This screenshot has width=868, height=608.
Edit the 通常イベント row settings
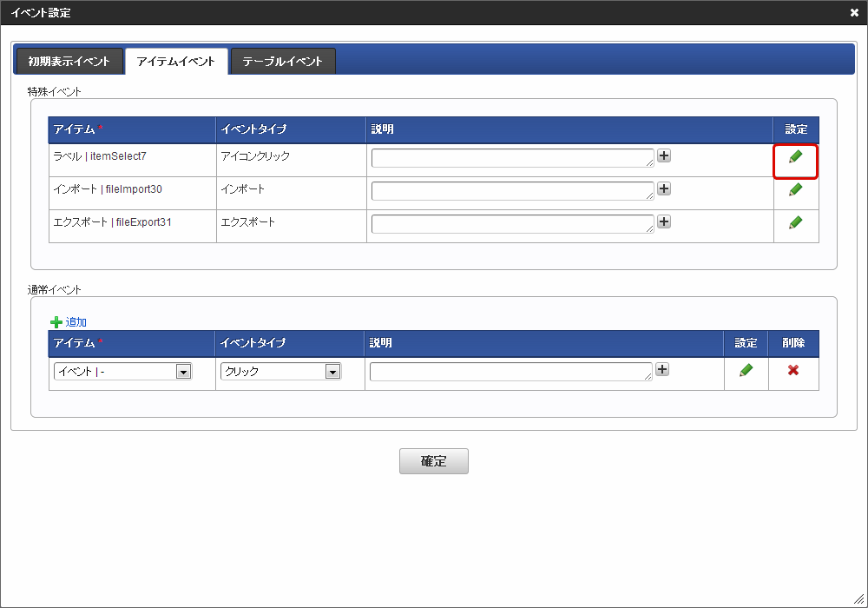[x=746, y=369]
